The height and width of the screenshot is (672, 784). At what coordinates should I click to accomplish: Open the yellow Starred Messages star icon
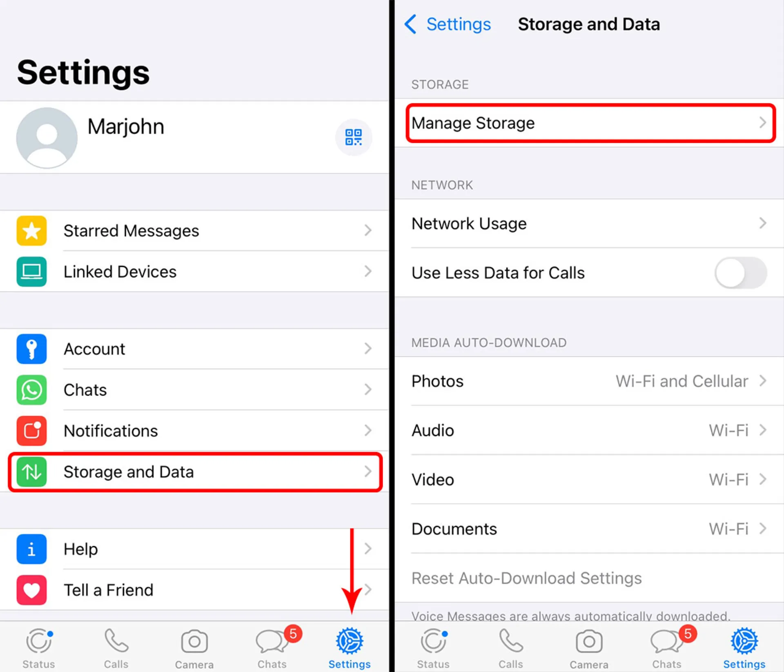(31, 231)
